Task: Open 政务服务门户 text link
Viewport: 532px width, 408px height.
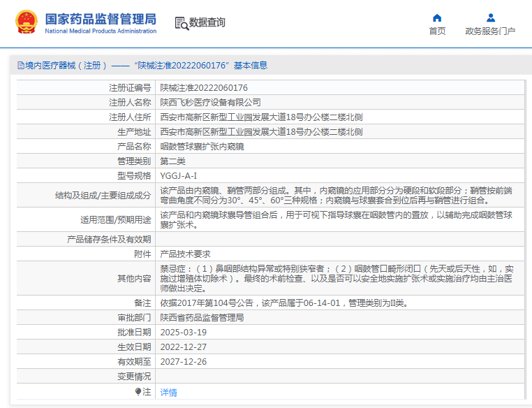Action: tap(490, 31)
